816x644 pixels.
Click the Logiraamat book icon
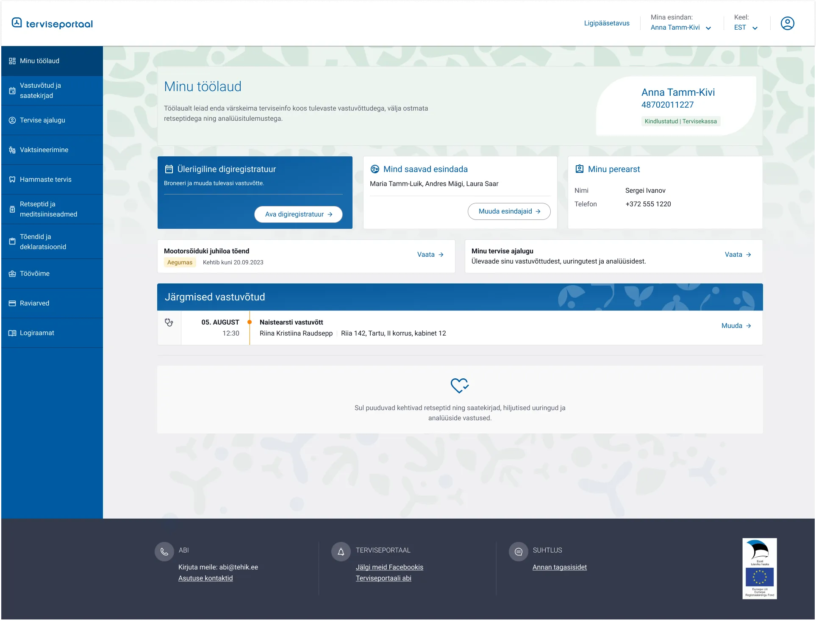pyautogui.click(x=12, y=333)
